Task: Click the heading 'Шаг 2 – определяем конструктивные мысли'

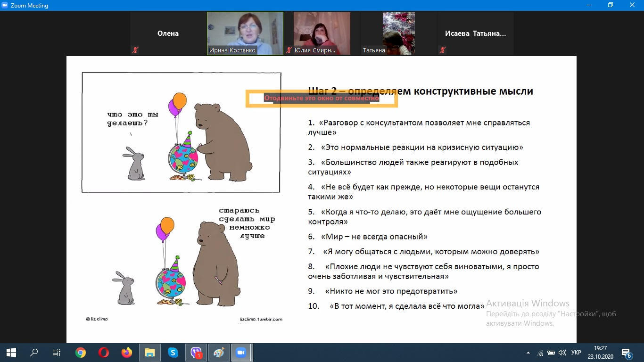Action: click(x=421, y=91)
